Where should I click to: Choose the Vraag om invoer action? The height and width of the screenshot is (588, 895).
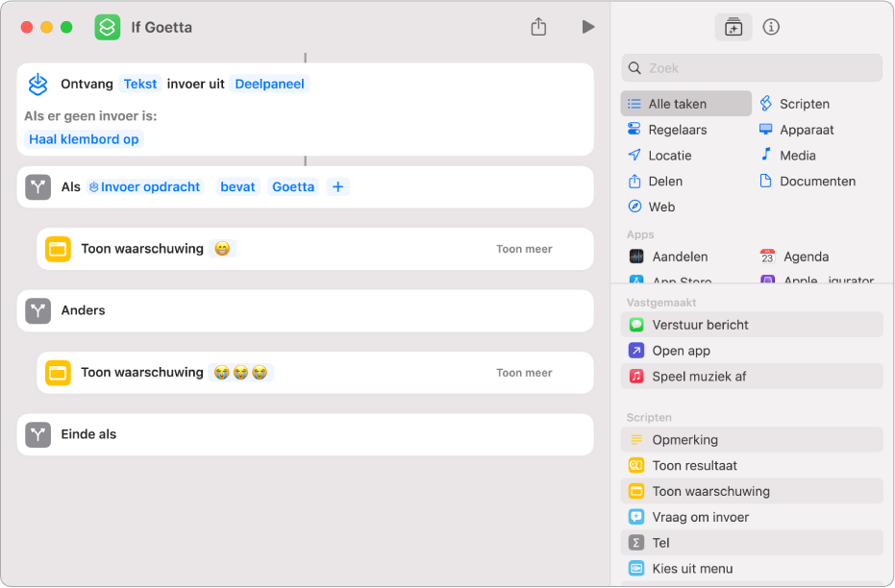(752, 517)
